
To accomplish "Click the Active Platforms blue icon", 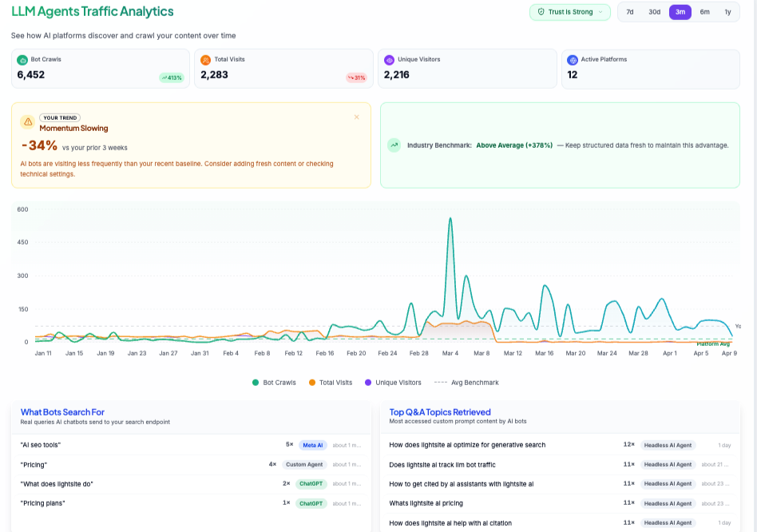I will click(573, 60).
